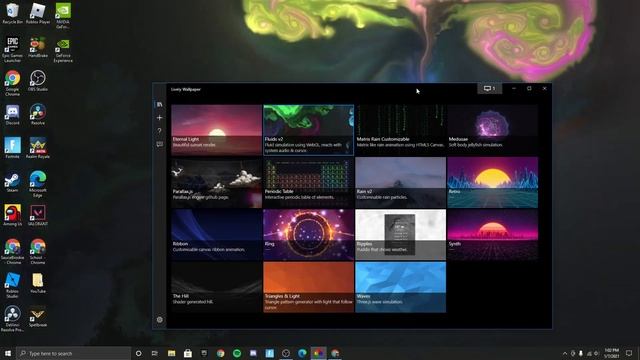
Task: Select the Waves wallpaper
Action: point(400,287)
